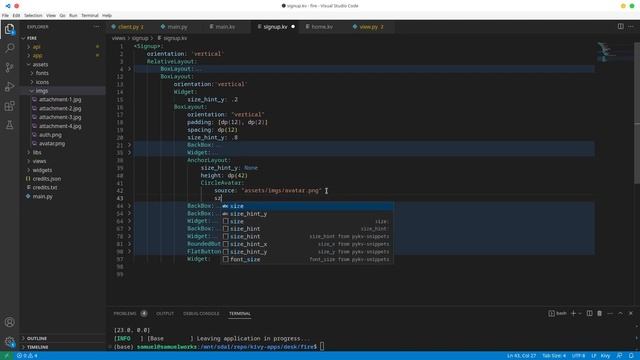The image size is (640, 360).
Task: Close the terminal panel
Action: click(x=631, y=313)
